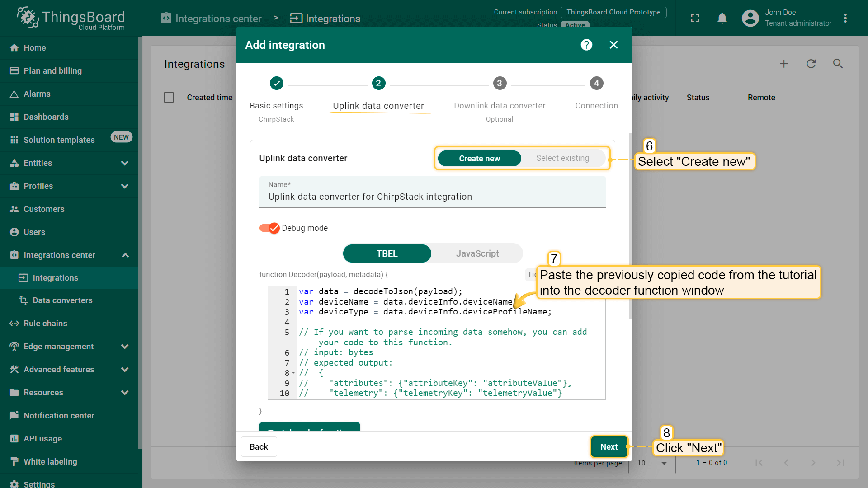Open integrations search with the magnifier icon
Viewport: 868px width, 488px height.
pyautogui.click(x=837, y=64)
